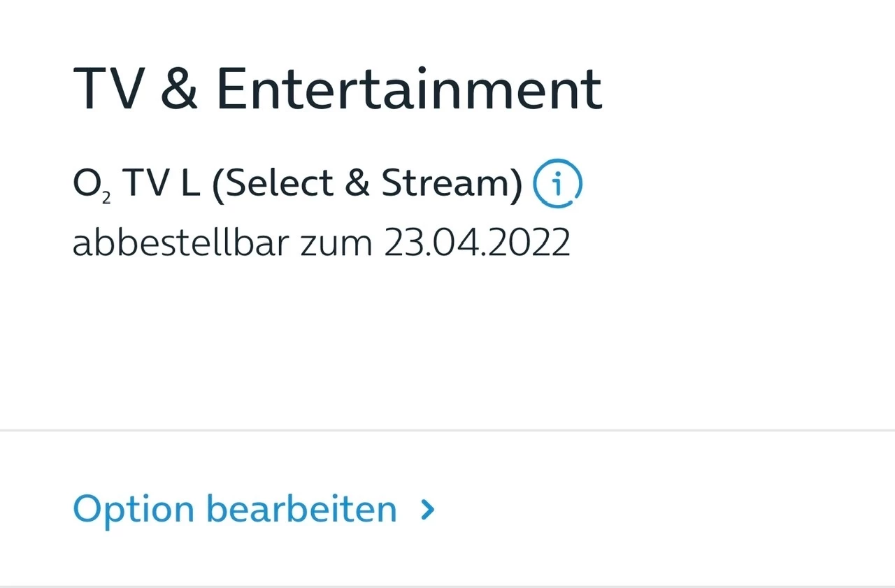Click the word Select in the parentheses

tap(277, 184)
